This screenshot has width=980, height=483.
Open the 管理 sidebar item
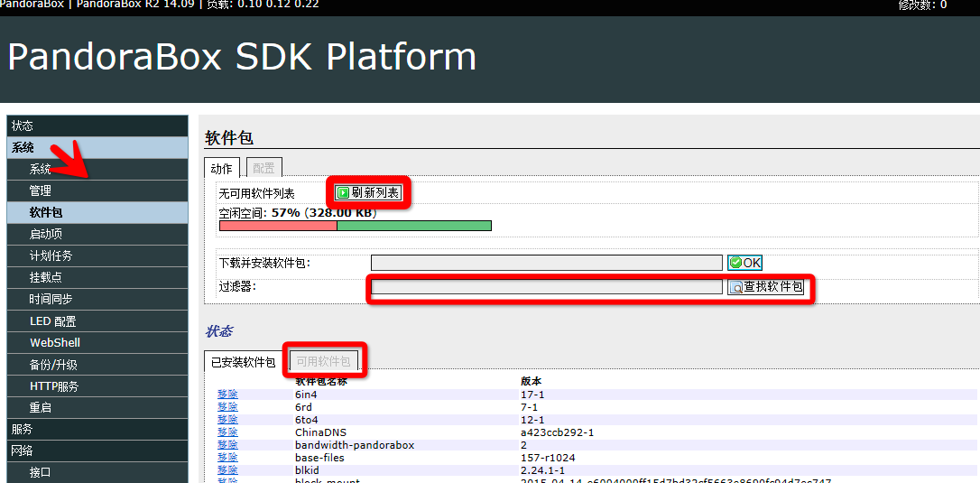[x=97, y=190]
